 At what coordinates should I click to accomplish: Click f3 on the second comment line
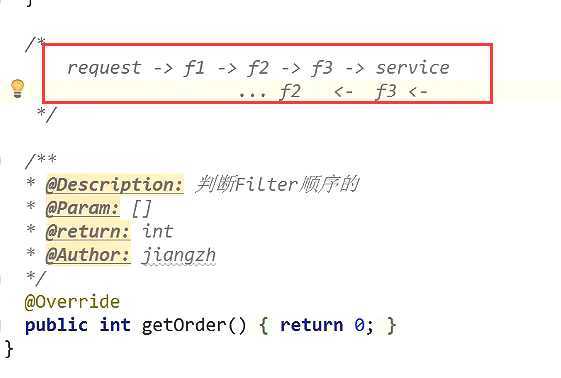(386, 91)
